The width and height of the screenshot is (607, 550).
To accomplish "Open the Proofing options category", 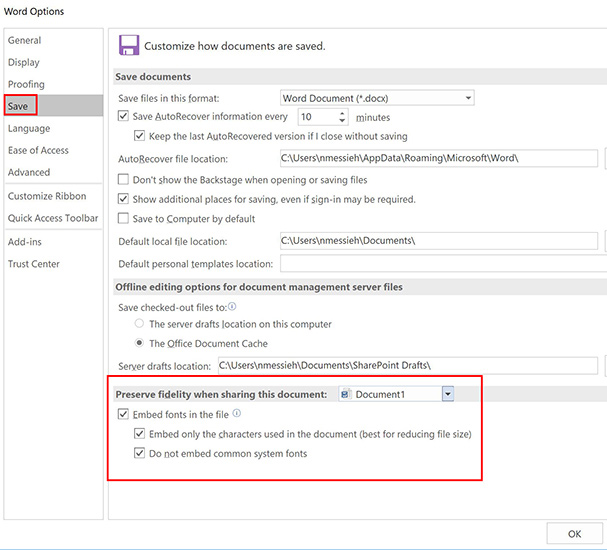I will tap(26, 84).
